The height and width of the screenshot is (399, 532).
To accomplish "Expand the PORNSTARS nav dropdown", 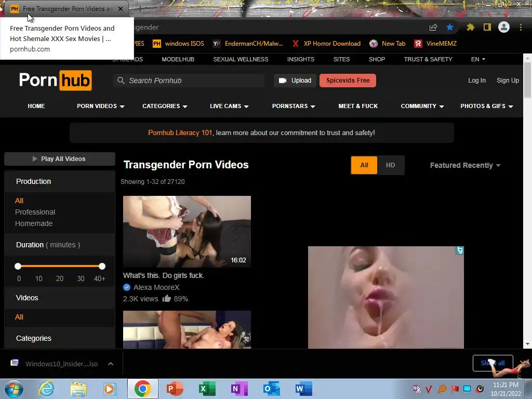I will point(294,106).
